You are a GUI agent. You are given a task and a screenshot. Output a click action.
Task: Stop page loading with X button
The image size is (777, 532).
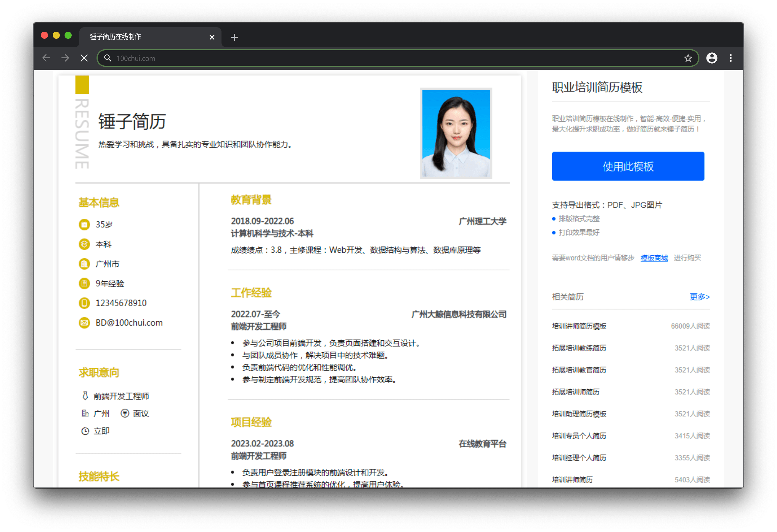click(84, 58)
